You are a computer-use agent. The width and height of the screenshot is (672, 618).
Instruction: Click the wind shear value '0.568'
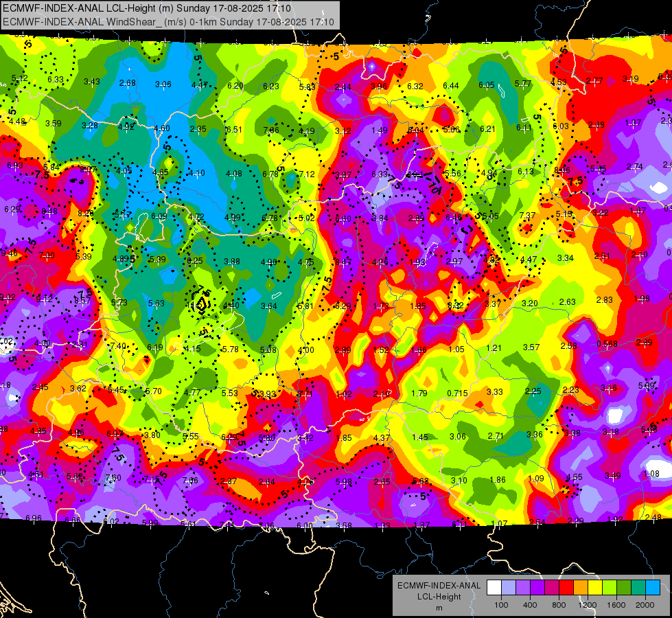click(607, 344)
